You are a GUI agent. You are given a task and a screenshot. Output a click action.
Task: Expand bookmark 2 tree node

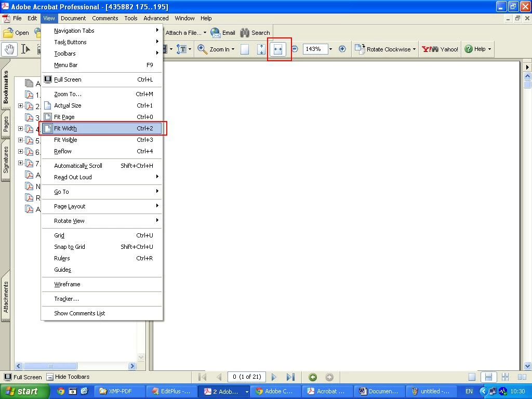(20, 106)
